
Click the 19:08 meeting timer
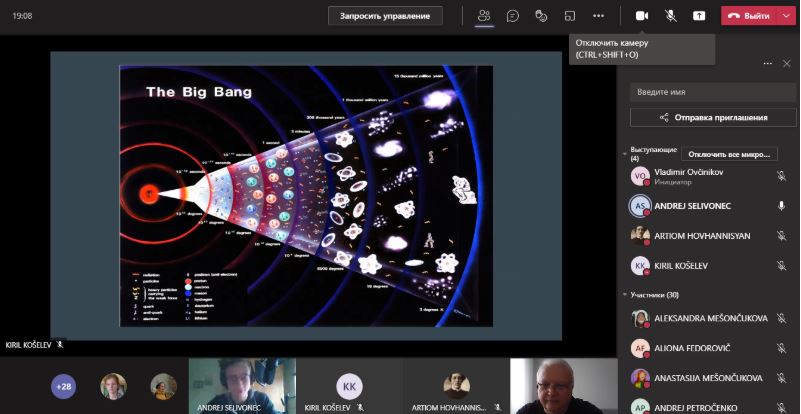pyautogui.click(x=22, y=16)
